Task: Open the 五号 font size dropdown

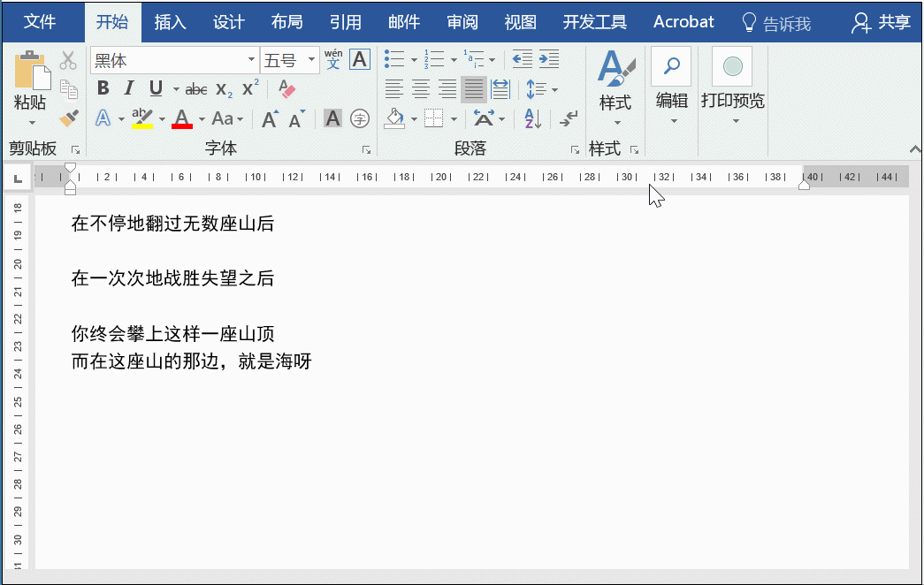Action: [x=311, y=60]
